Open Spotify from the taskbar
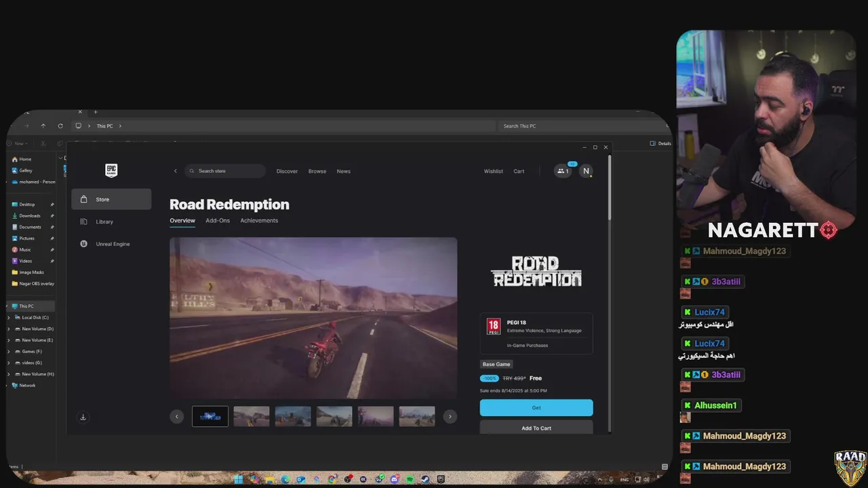This screenshot has width=868, height=488. pyautogui.click(x=410, y=479)
